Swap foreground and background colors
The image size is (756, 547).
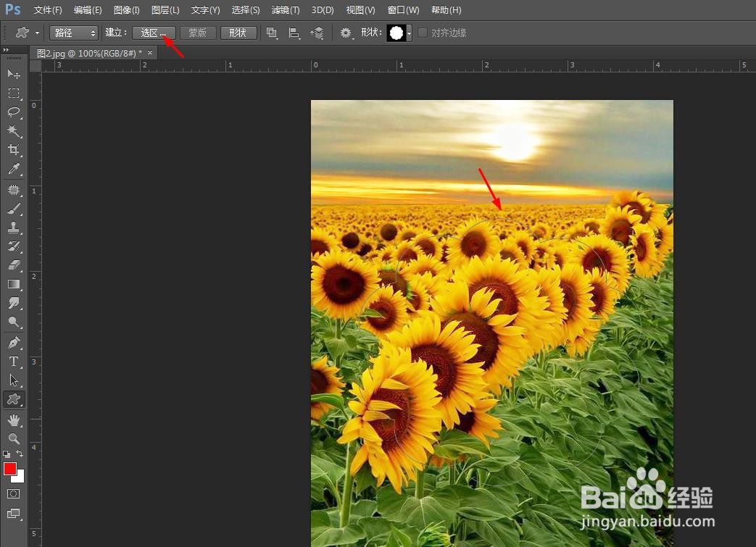click(x=20, y=453)
